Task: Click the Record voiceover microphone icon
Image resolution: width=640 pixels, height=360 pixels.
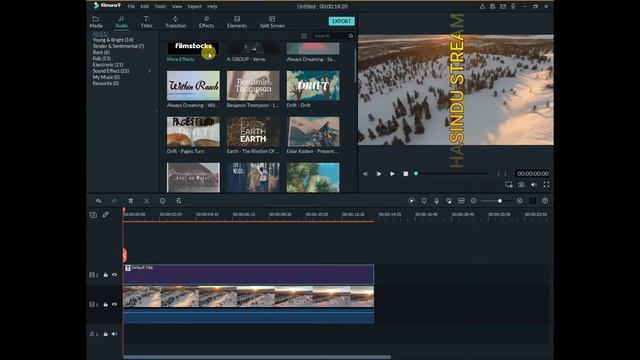Action: click(x=436, y=201)
